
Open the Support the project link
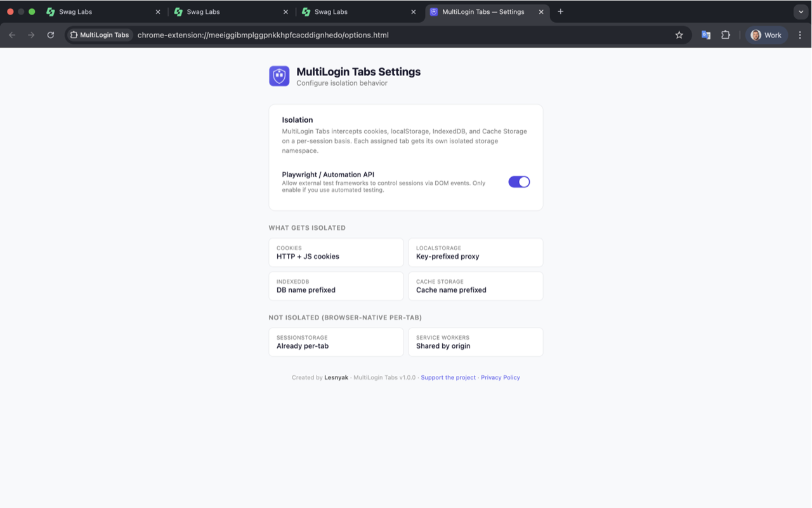coord(448,377)
